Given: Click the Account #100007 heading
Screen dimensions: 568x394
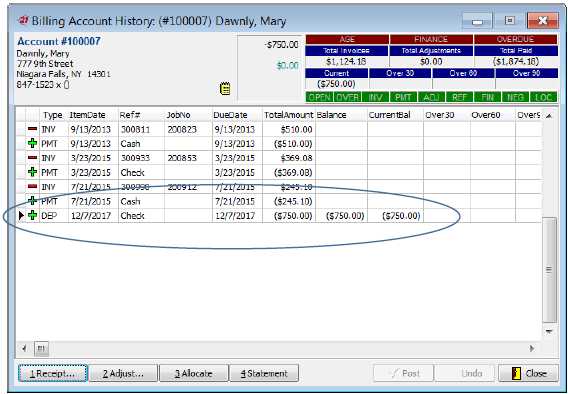Looking at the screenshot, I should [59, 41].
